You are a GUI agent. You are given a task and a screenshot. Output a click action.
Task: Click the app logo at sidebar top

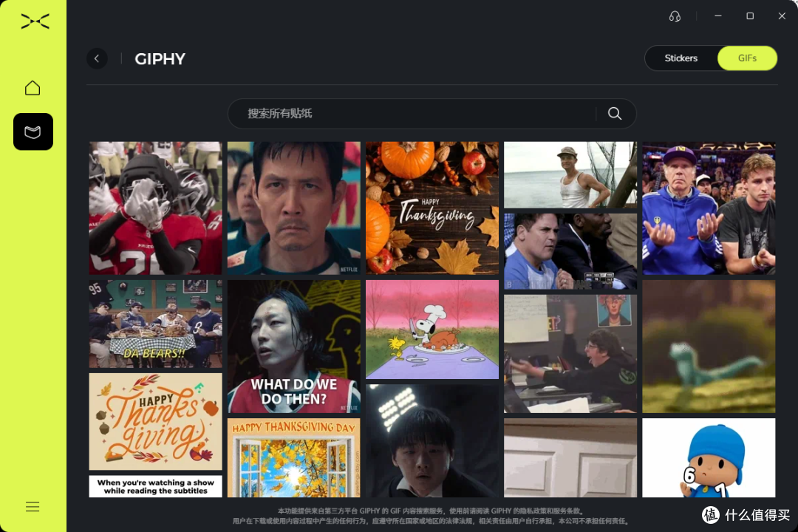35,21
